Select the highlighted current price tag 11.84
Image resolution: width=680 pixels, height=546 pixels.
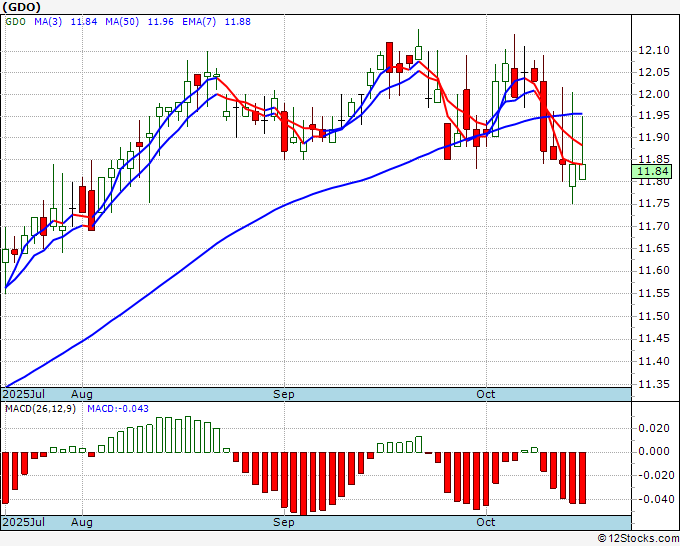click(x=652, y=171)
